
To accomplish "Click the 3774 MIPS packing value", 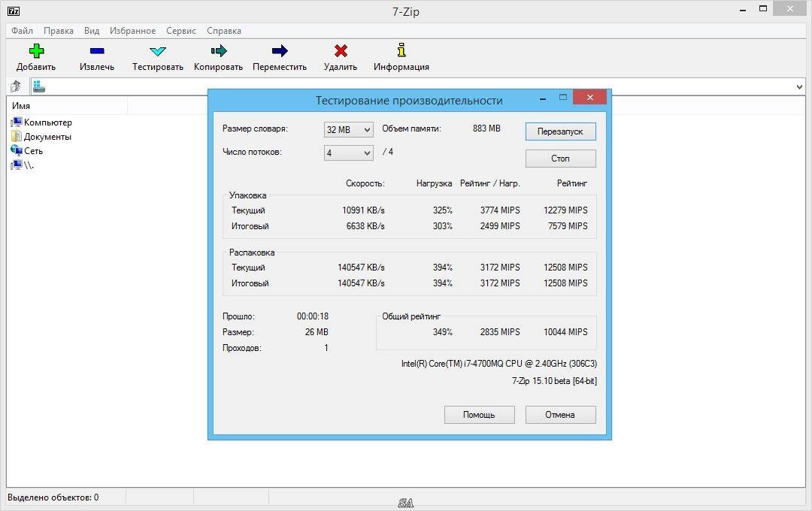I will [x=500, y=210].
